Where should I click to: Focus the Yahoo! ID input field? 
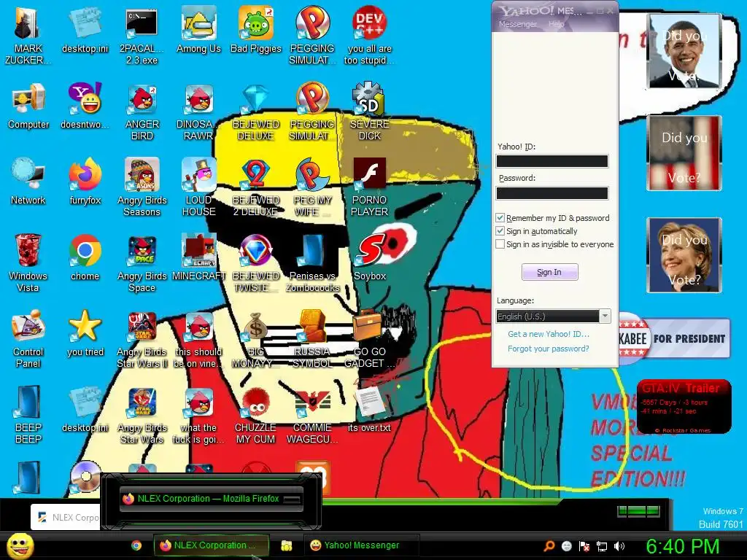[552, 161]
